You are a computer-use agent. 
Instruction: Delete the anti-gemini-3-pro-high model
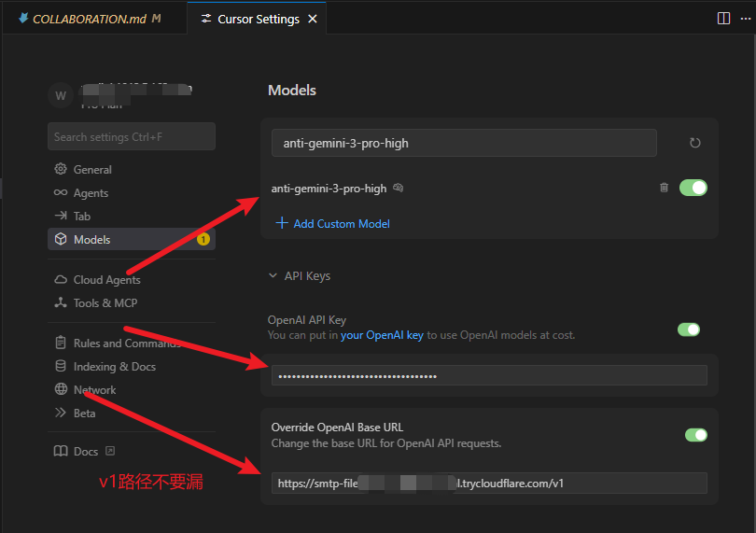click(664, 188)
